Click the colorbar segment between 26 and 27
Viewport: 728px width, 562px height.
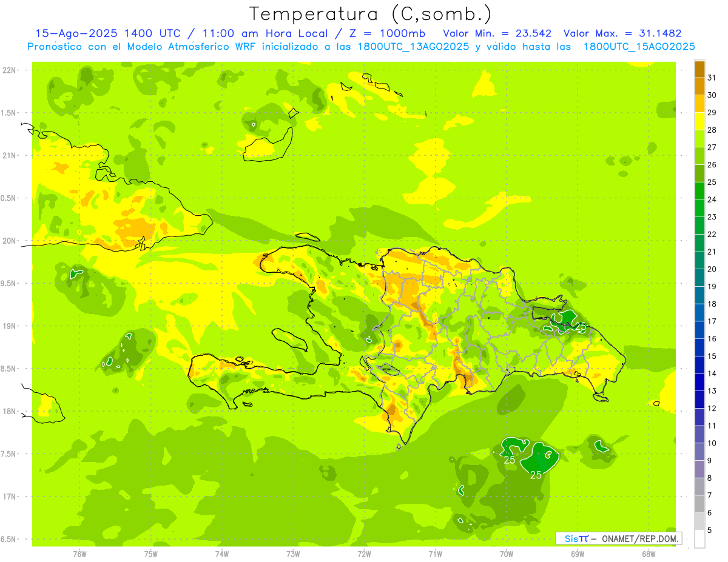pyautogui.click(x=699, y=156)
